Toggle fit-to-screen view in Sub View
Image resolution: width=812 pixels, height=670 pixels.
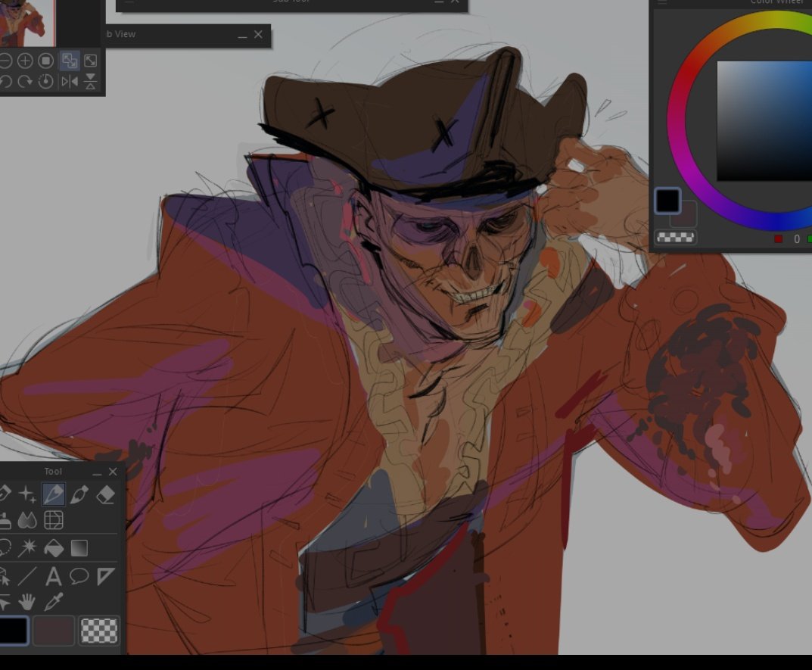coord(70,61)
